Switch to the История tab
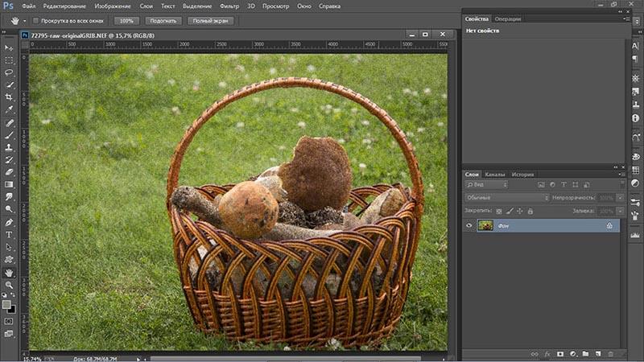 tap(522, 175)
